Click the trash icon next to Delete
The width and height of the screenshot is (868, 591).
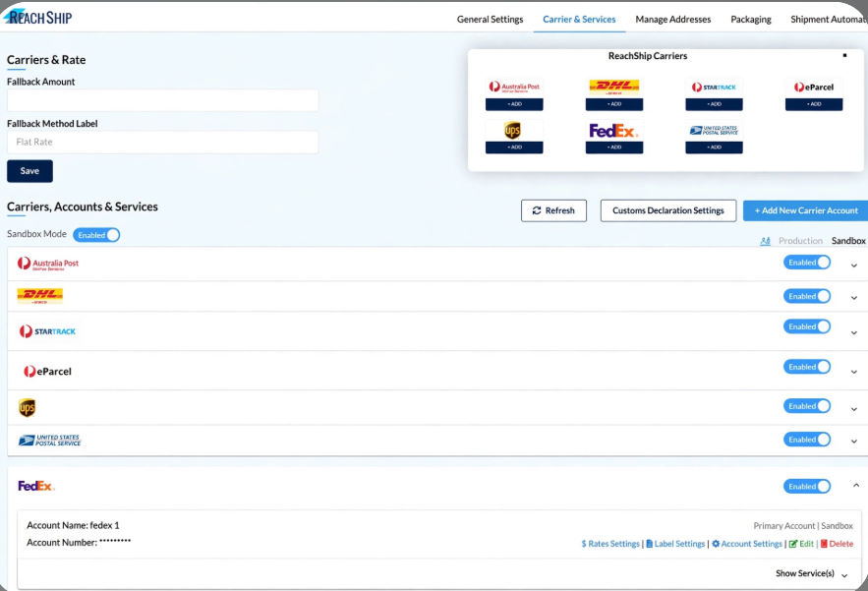[824, 544]
